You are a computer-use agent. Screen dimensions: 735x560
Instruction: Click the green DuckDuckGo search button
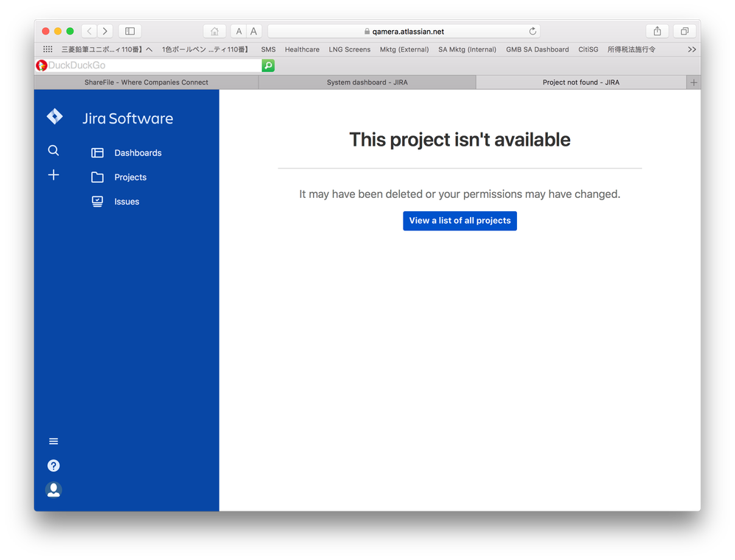pos(268,65)
